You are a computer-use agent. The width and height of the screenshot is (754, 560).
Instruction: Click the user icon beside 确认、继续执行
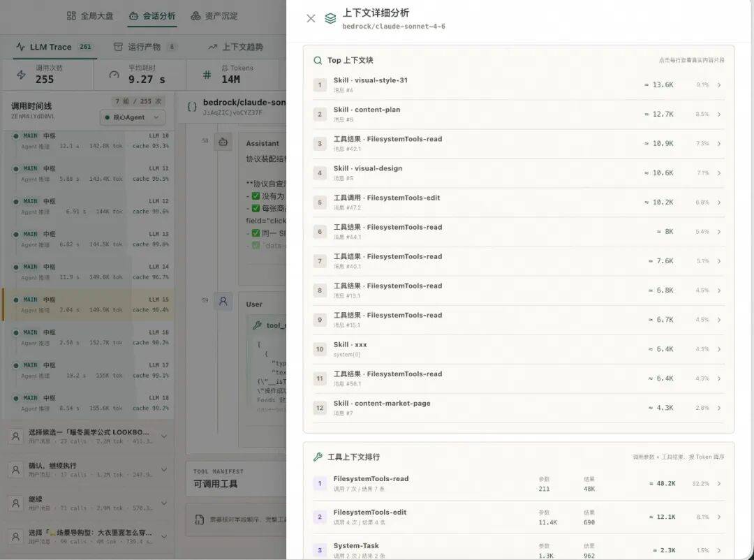15,469
